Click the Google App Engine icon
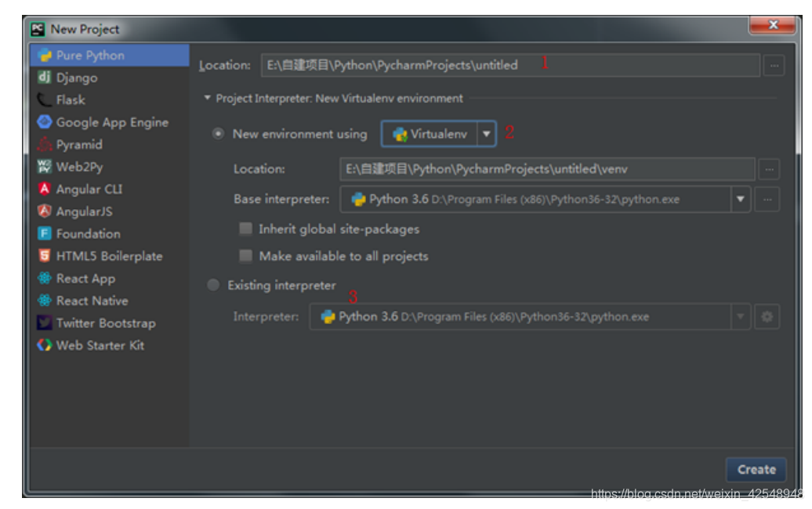The height and width of the screenshot is (509, 812). 45,122
